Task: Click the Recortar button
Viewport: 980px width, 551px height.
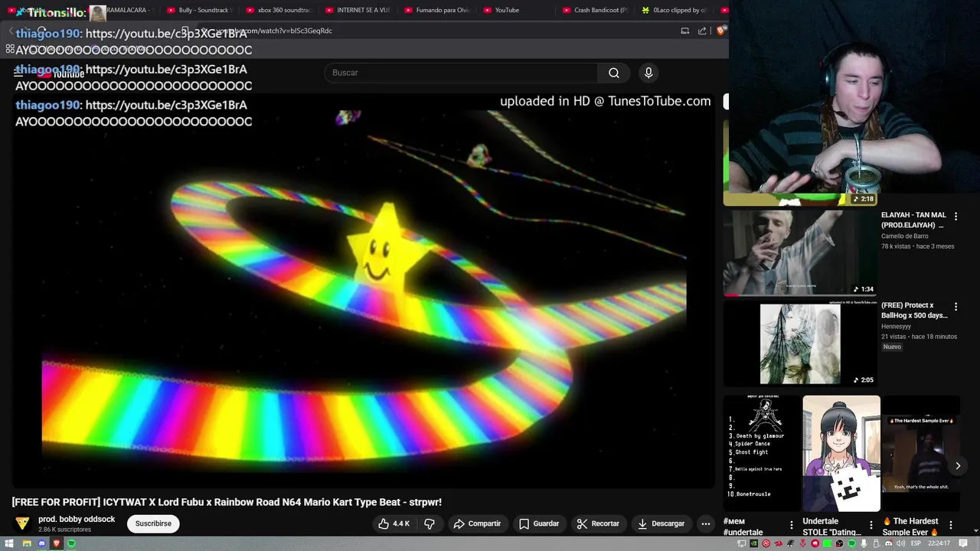Action: 598,523
